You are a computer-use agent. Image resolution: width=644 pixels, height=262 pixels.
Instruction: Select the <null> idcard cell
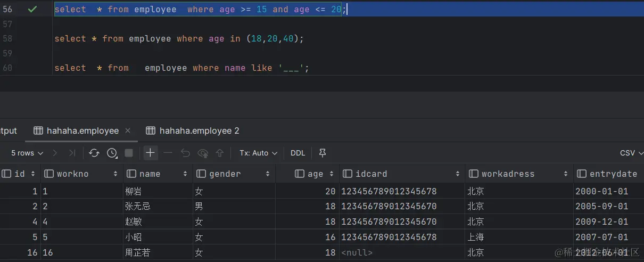pos(402,252)
